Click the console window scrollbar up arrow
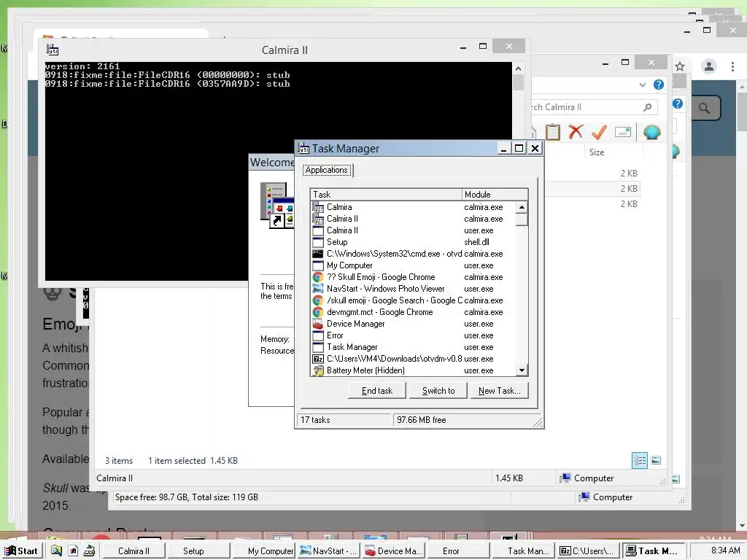This screenshot has width=747, height=560. pos(519,69)
